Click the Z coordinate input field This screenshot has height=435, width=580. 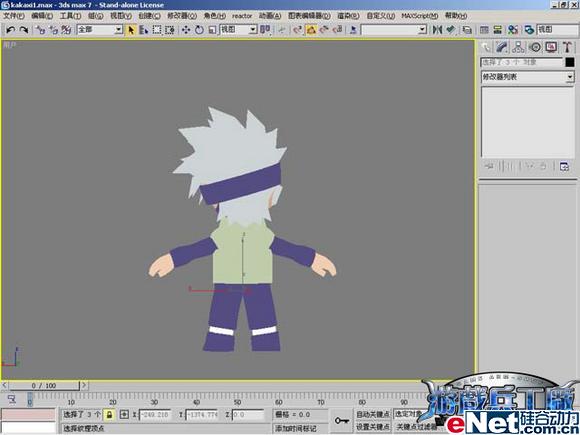tap(247, 415)
